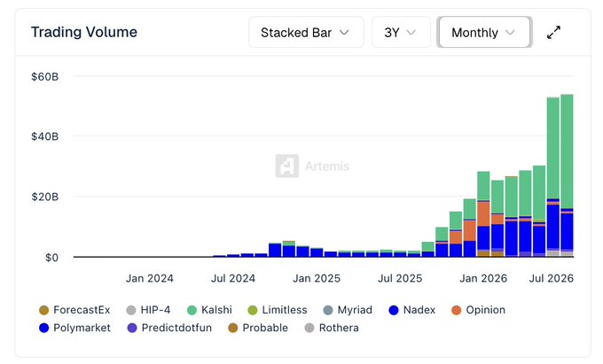Toggle the Predictdotfun legend series
The width and height of the screenshot is (603, 364).
click(169, 328)
